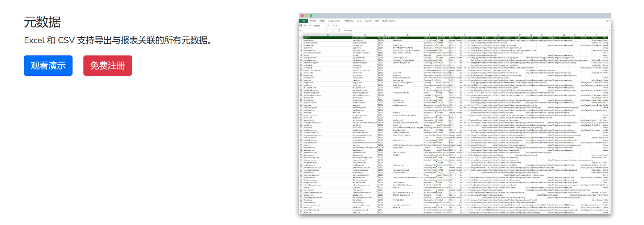
Task: Open the font size 8 dropdown
Action: point(334,26)
